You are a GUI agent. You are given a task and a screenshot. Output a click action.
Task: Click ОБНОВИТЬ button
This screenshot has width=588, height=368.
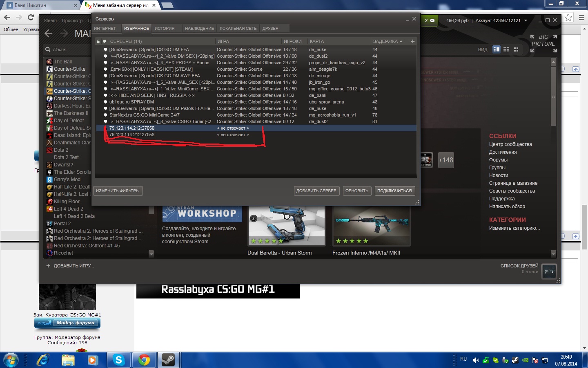coord(357,191)
